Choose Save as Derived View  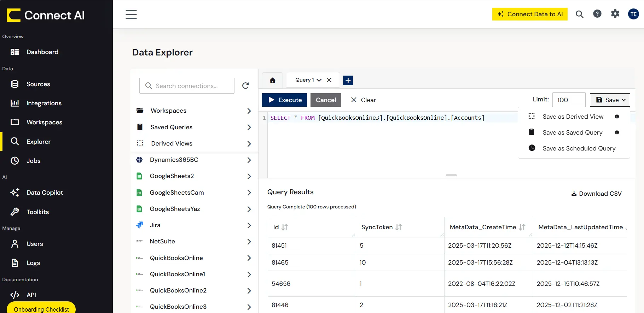pyautogui.click(x=573, y=117)
